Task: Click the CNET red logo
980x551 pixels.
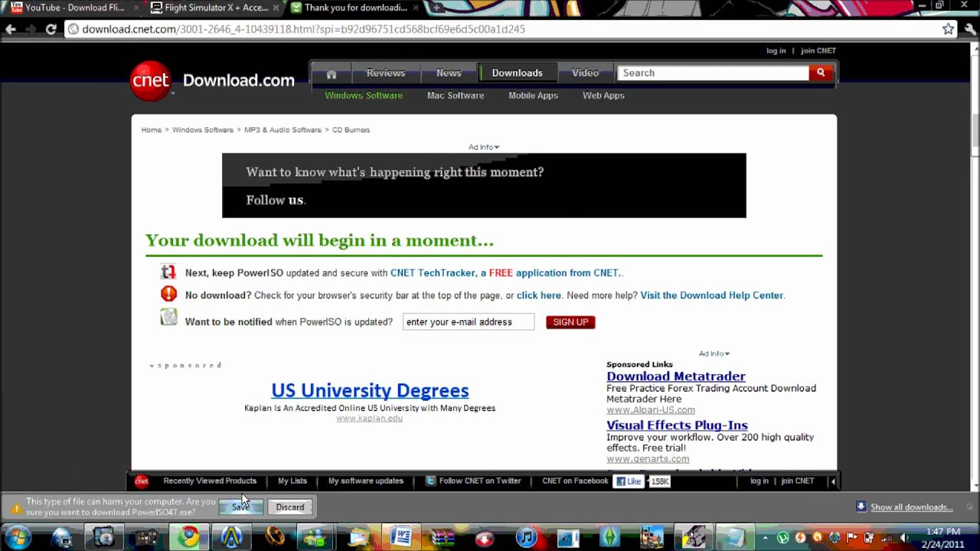Action: [x=151, y=80]
